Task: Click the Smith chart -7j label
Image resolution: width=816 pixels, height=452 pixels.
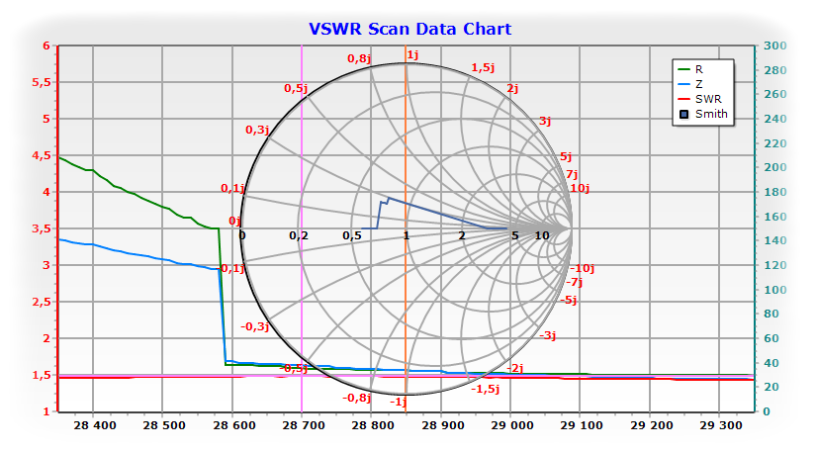Action: 574,282
